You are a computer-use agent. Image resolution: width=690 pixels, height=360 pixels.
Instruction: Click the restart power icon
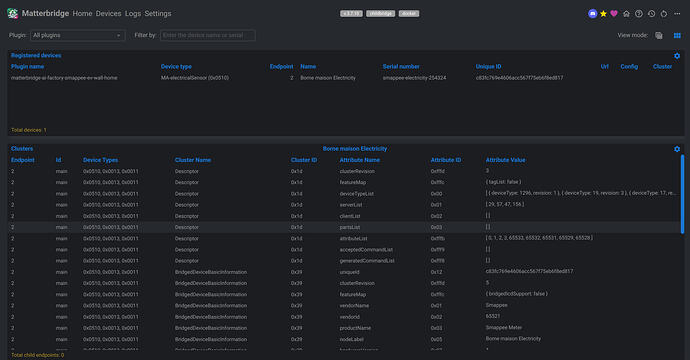click(664, 14)
